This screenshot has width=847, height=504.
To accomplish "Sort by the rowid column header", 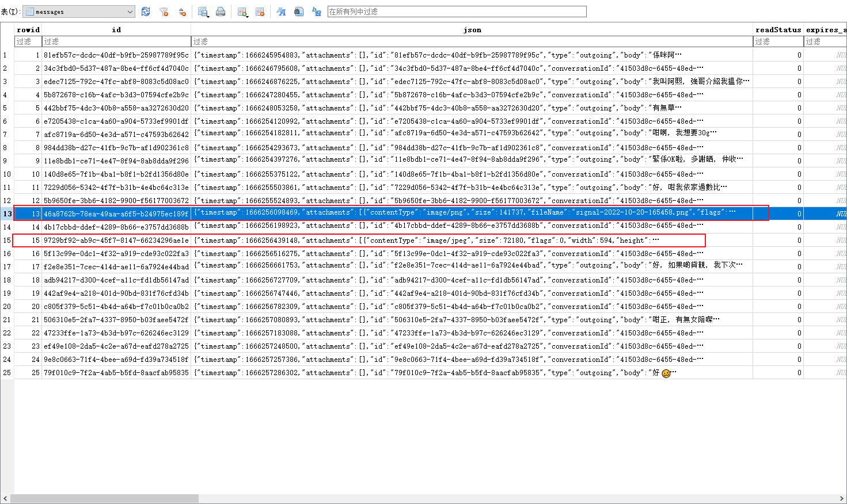I will 28,29.
